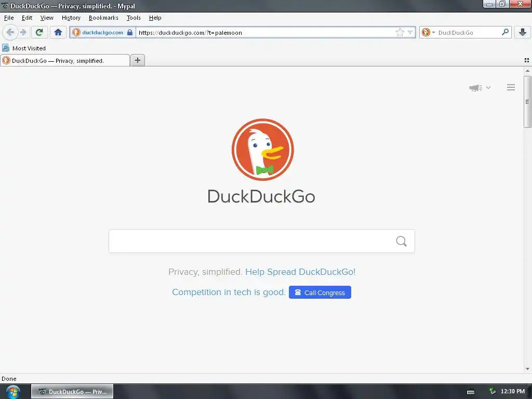Open the Home page button
532x399 pixels.
(x=58, y=32)
